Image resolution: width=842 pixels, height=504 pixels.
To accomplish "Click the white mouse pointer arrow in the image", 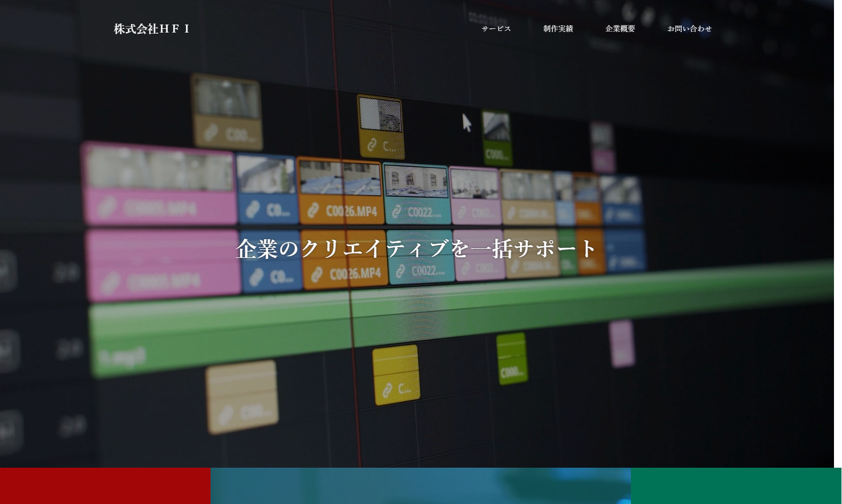I will 466,122.
